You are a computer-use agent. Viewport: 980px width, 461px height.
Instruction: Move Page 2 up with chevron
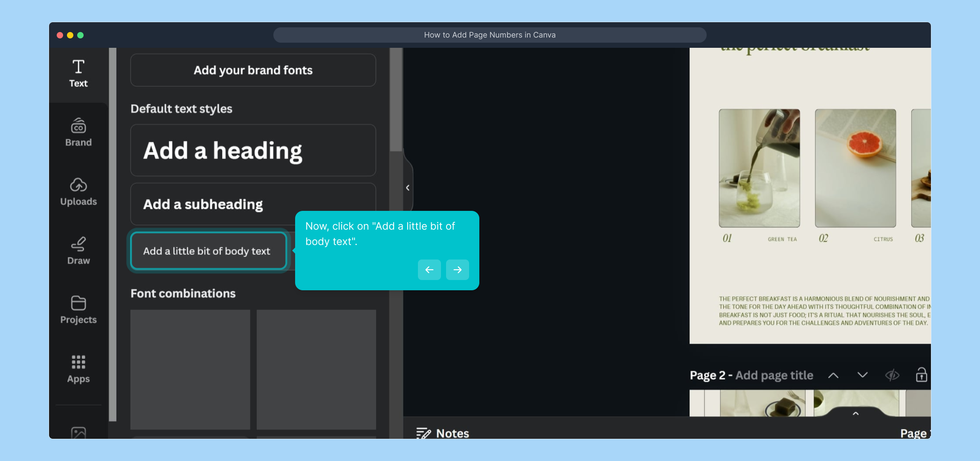coord(833,375)
